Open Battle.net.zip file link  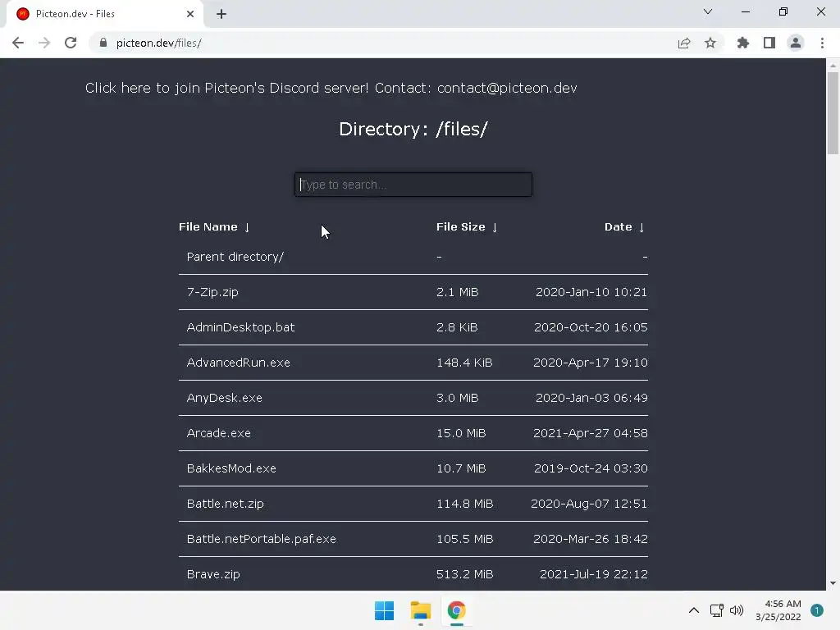click(225, 504)
